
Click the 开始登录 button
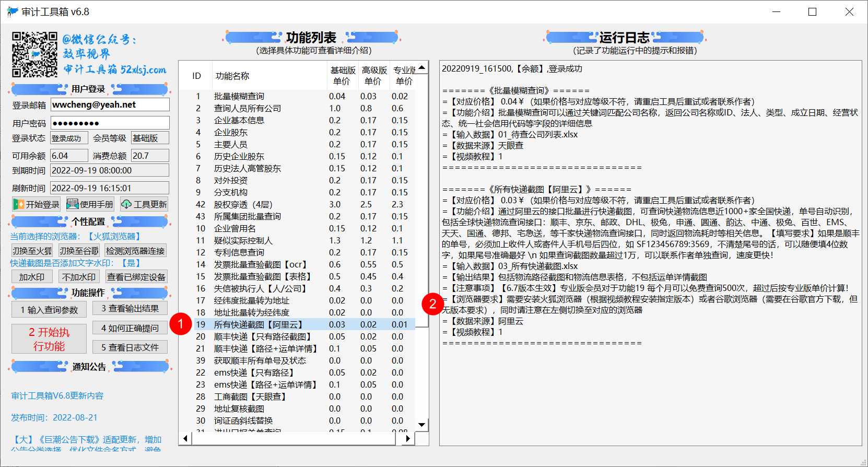tap(36, 204)
